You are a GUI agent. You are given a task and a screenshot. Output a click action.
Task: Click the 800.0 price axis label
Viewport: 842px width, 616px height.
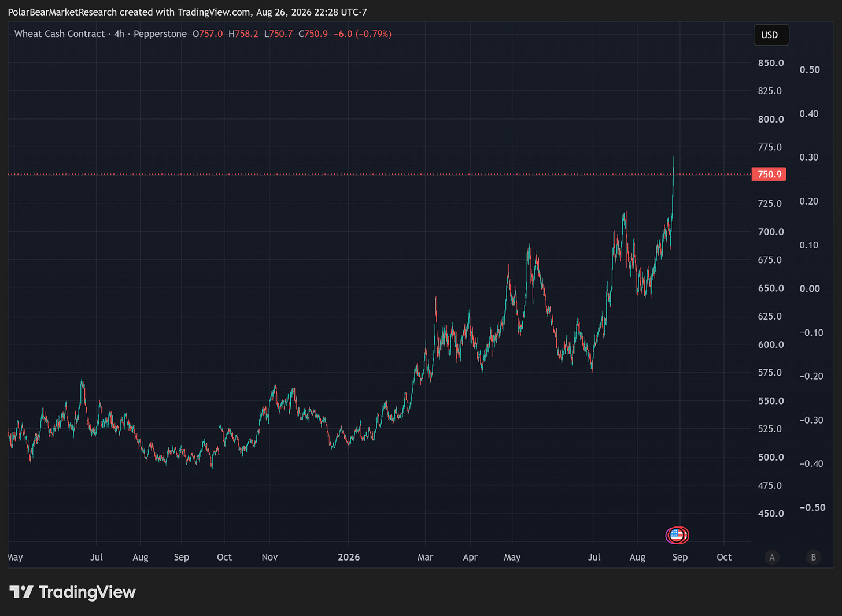point(771,119)
